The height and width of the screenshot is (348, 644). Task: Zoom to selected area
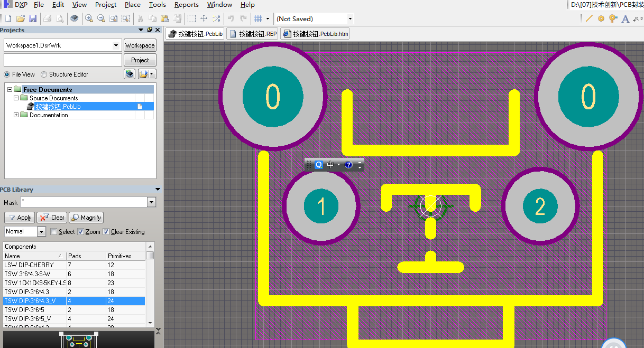click(x=125, y=18)
